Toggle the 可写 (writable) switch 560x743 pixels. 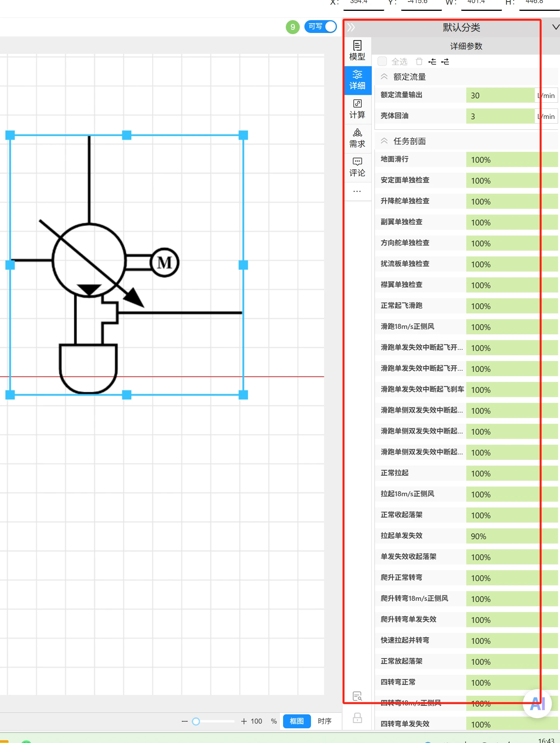[321, 27]
